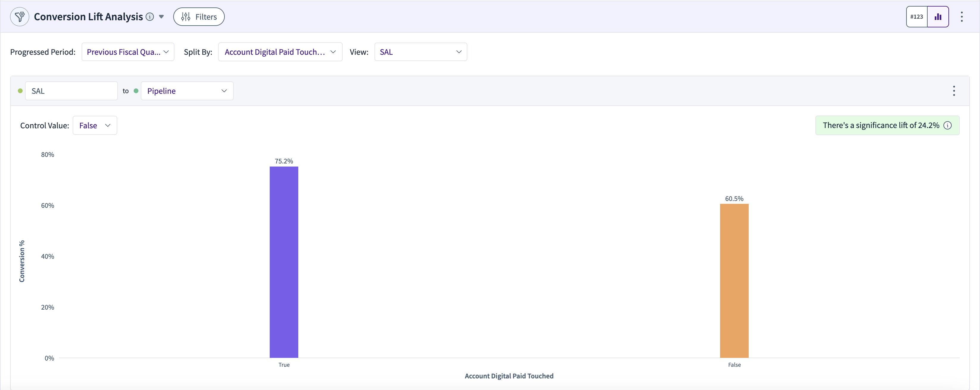Click the green dot before Pipeline dropdown
The image size is (980, 390).
136,91
